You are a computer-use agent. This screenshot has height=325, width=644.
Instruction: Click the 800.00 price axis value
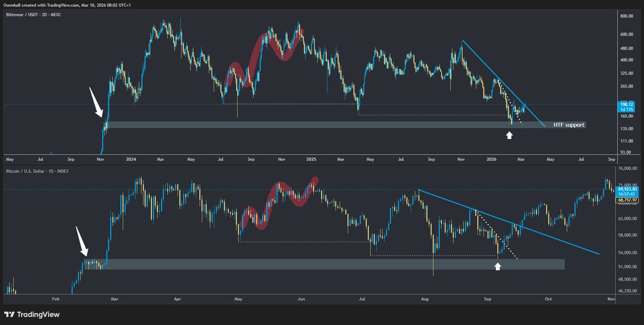coord(627,17)
